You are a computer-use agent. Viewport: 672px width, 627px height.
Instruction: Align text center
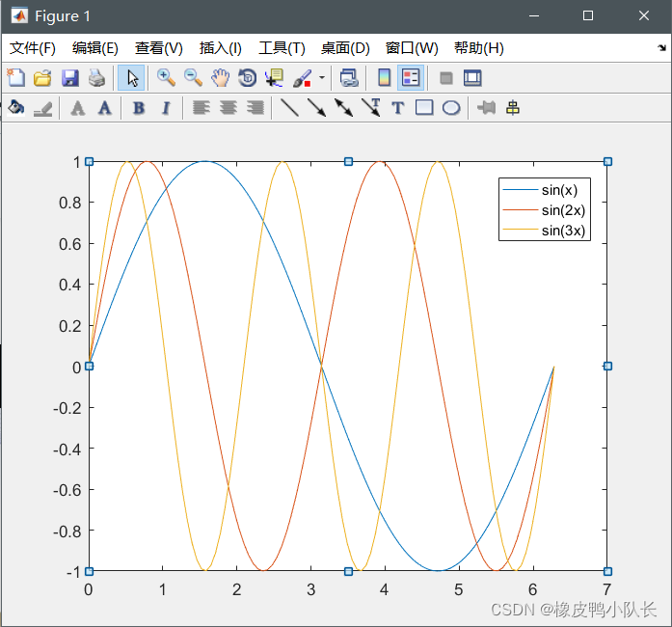(x=228, y=108)
